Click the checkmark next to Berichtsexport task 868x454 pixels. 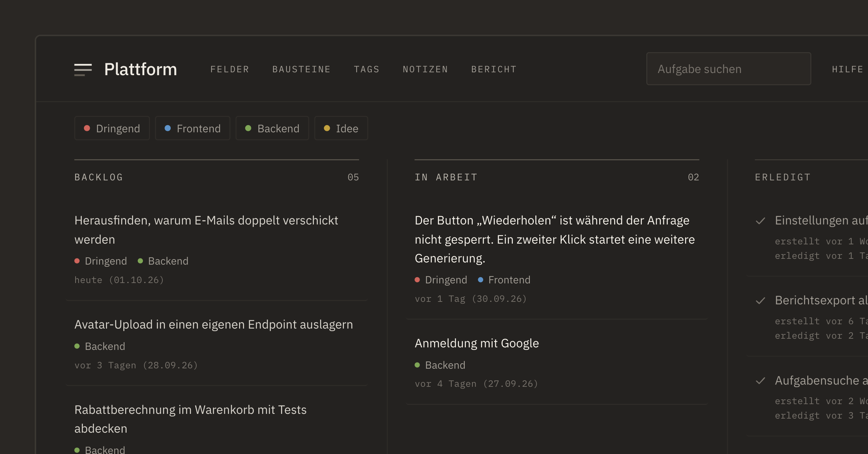click(x=761, y=301)
